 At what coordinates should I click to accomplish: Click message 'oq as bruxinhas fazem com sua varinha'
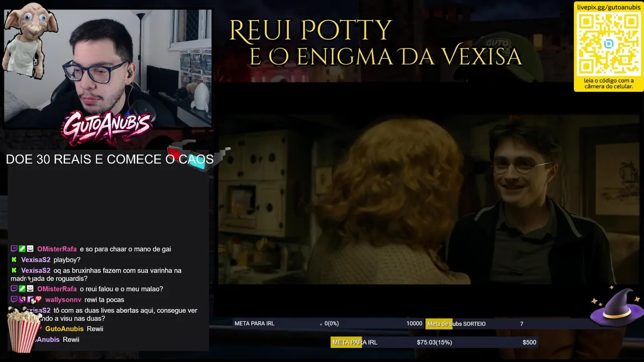96,275
